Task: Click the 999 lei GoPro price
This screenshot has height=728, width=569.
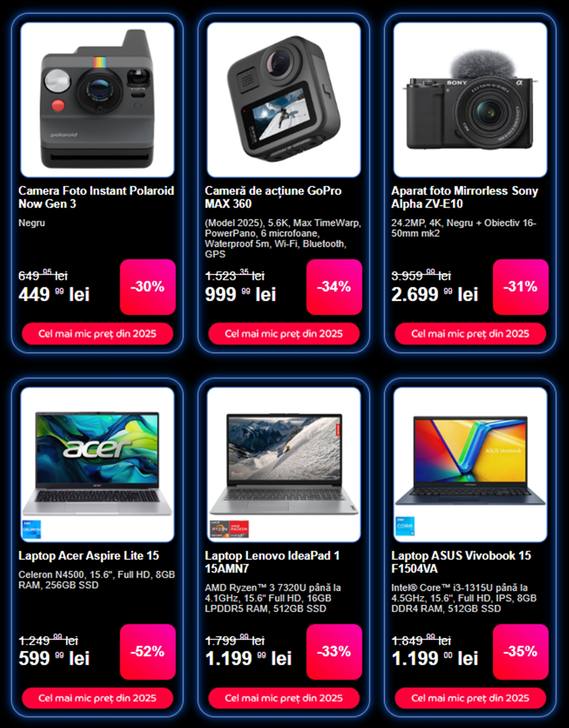Action: coord(240,294)
